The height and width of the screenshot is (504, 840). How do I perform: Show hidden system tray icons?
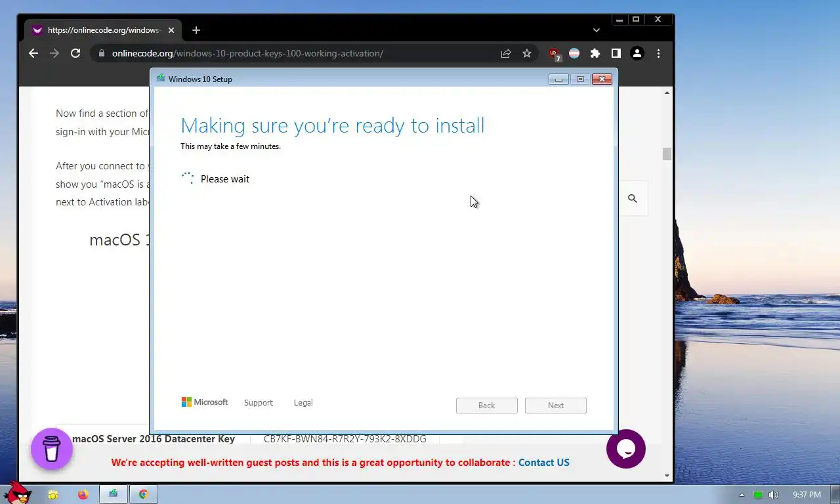click(x=742, y=495)
